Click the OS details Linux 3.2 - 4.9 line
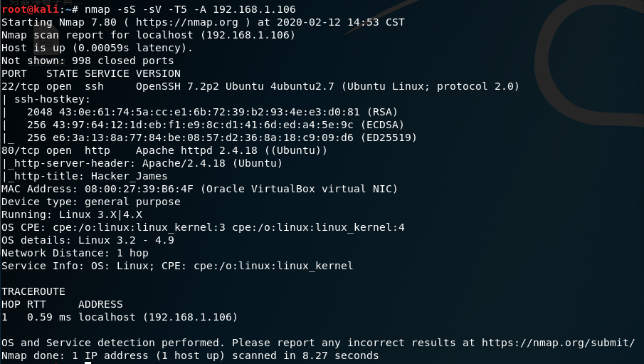This screenshot has height=364, width=644. click(x=88, y=240)
